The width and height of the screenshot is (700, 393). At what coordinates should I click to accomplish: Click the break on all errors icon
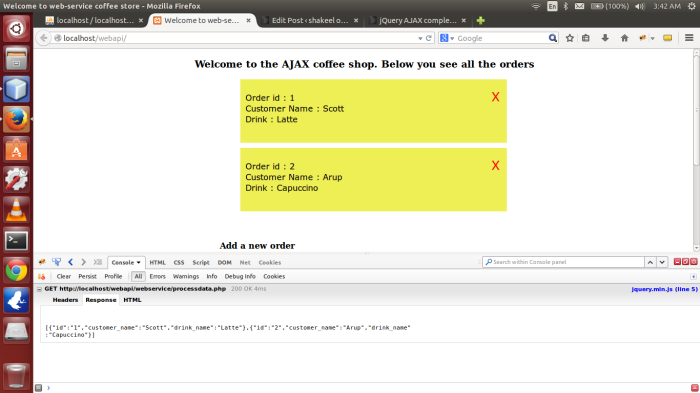point(42,276)
